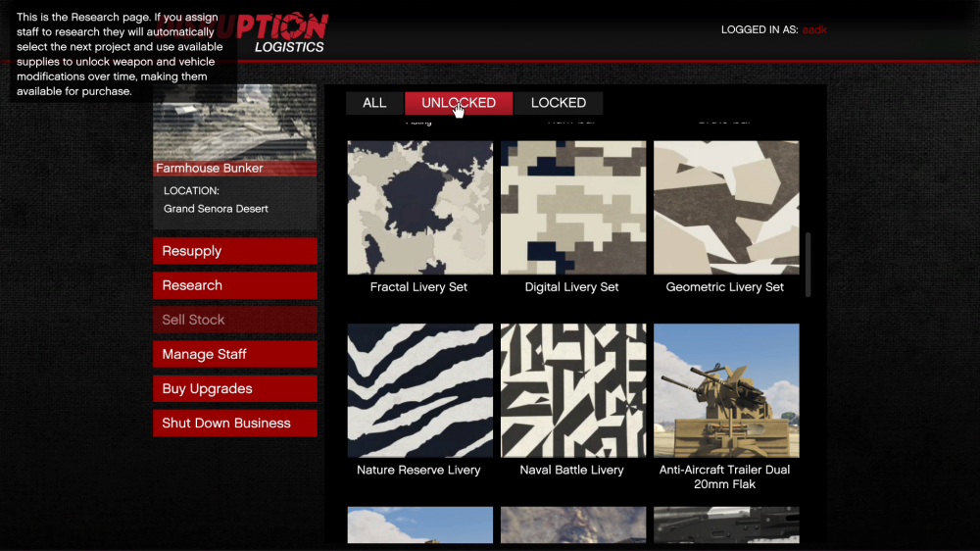Pick the Nature Reserve Livery zebra thumbnail

(420, 390)
